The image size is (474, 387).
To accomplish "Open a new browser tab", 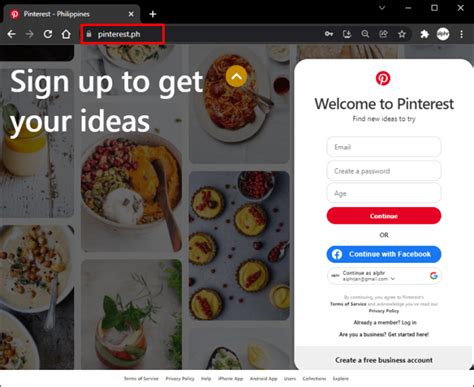I will [x=153, y=14].
